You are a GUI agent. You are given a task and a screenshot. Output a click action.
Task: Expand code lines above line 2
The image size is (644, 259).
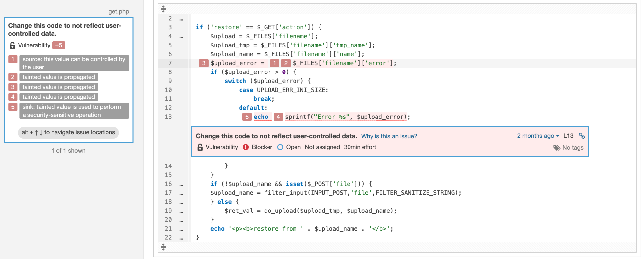coord(163,9)
